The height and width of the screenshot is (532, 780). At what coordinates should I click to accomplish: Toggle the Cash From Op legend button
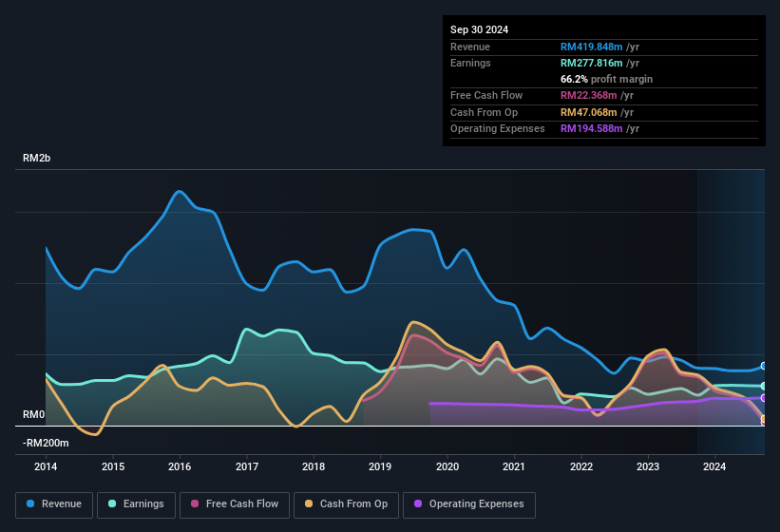click(346, 504)
